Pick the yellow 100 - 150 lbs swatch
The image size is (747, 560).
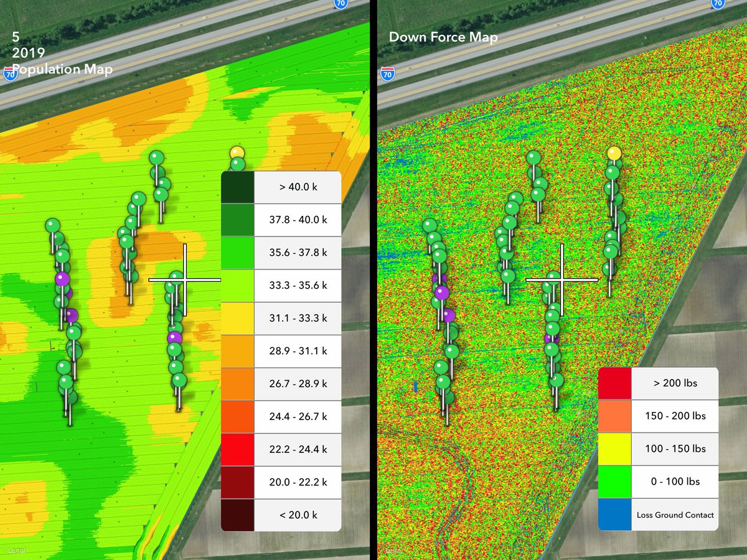tap(615, 449)
